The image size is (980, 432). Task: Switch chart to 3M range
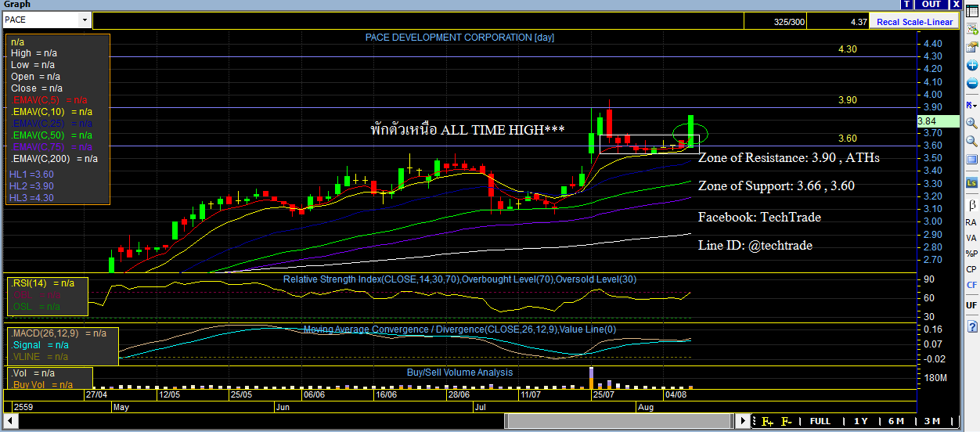pos(931,421)
